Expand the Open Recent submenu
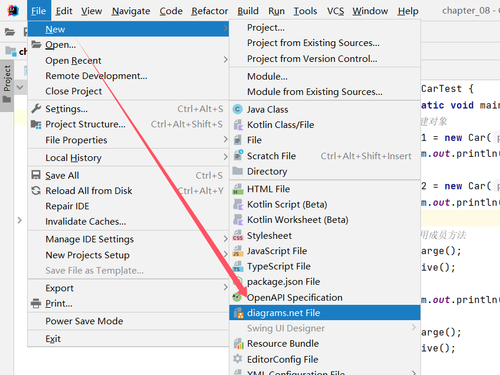 (x=128, y=60)
